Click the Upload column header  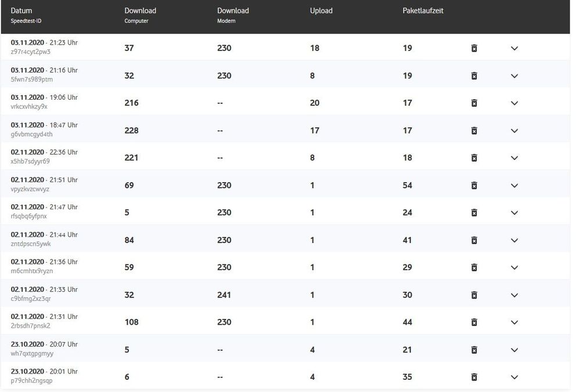321,11
